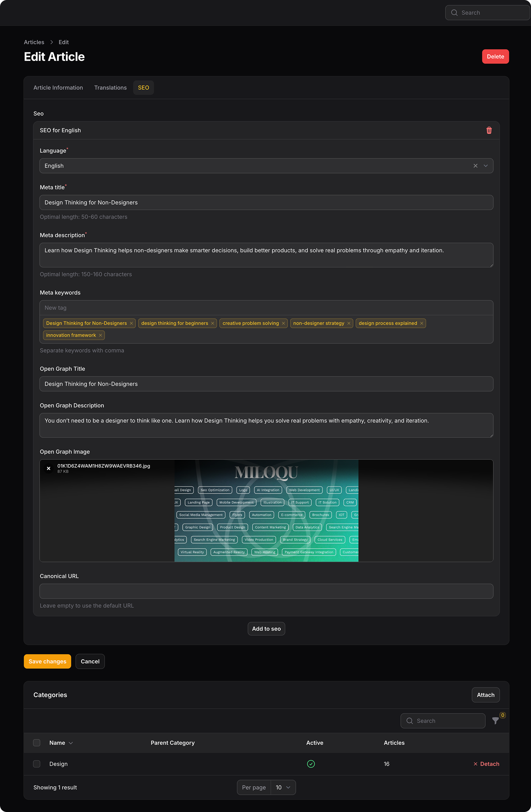Open the Categories filter icon
531x812 pixels.
click(x=495, y=720)
